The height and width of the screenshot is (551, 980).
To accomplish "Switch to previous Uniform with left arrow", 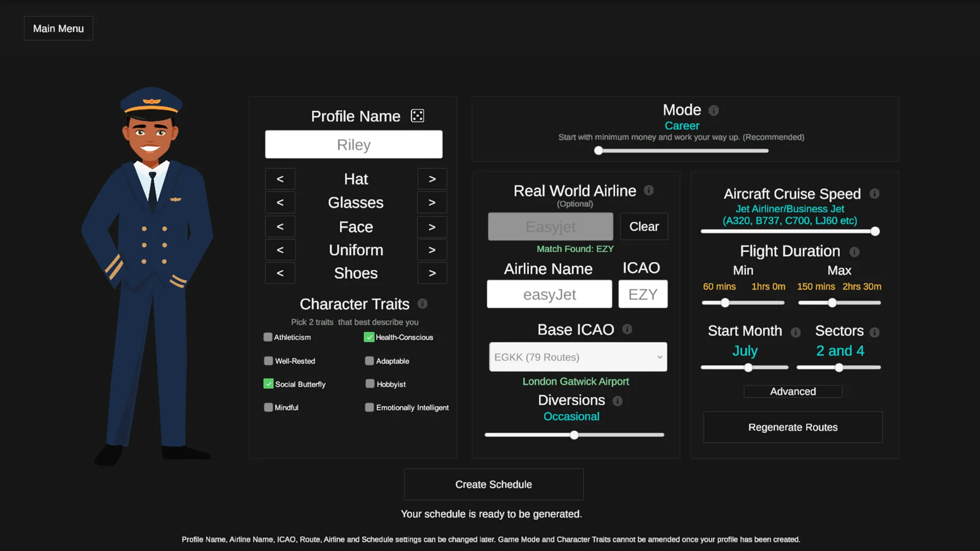I will point(280,250).
